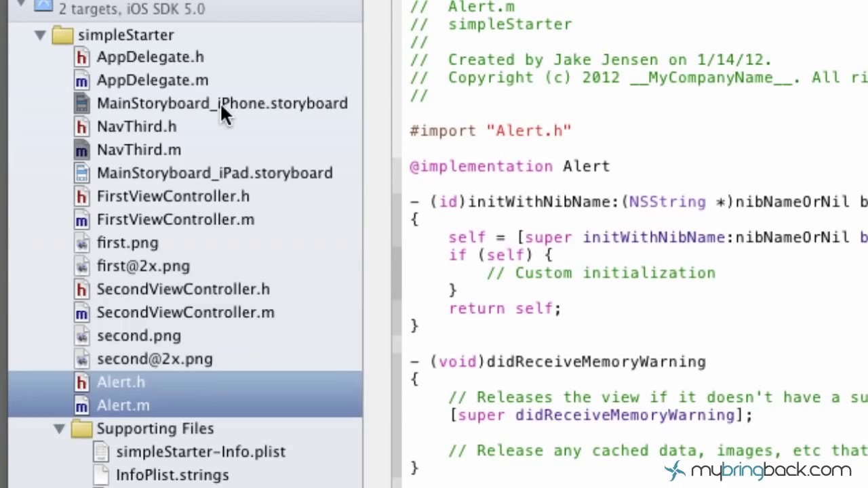Click the m icon beside FirstViewController.m
Viewport: 868px width, 488px height.
point(81,220)
